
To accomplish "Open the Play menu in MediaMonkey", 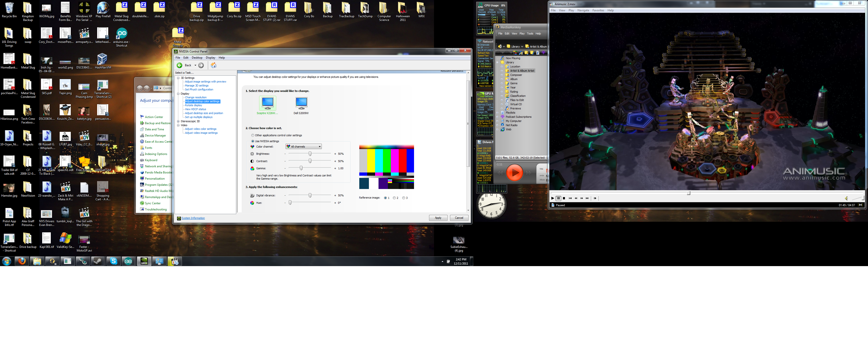I will [x=522, y=34].
